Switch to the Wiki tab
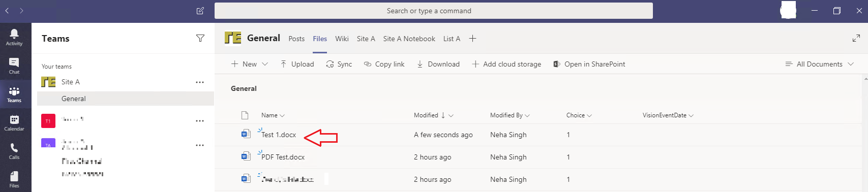This screenshot has width=868, height=192. (x=342, y=39)
